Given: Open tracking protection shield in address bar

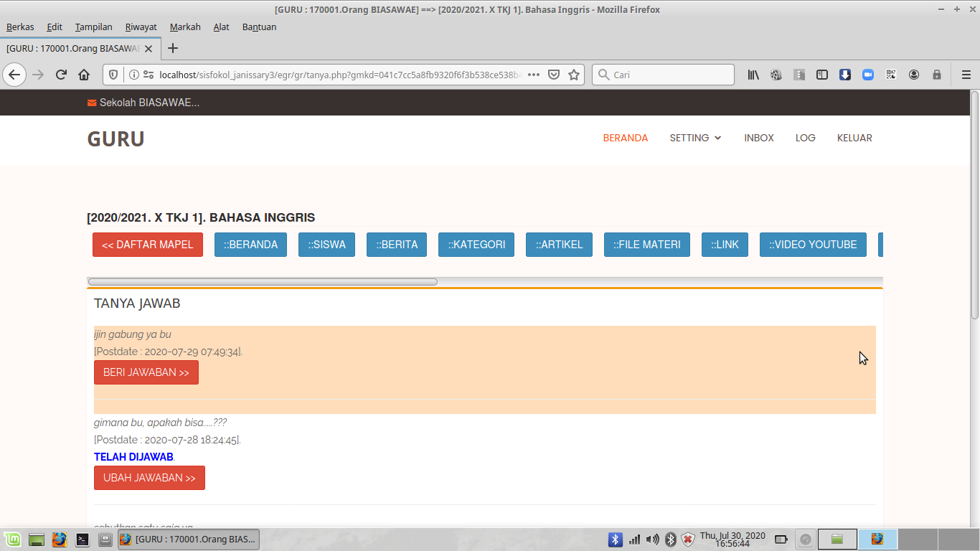Looking at the screenshot, I should [113, 75].
